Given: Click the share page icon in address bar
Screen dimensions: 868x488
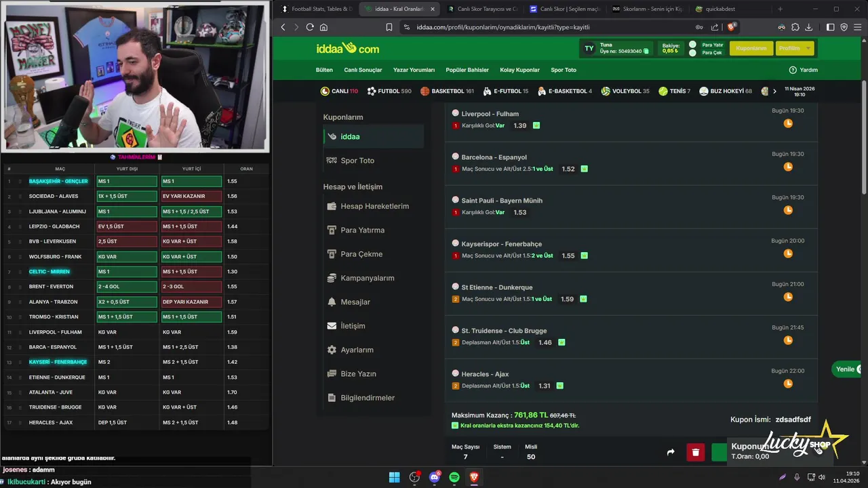Looking at the screenshot, I should (715, 27).
